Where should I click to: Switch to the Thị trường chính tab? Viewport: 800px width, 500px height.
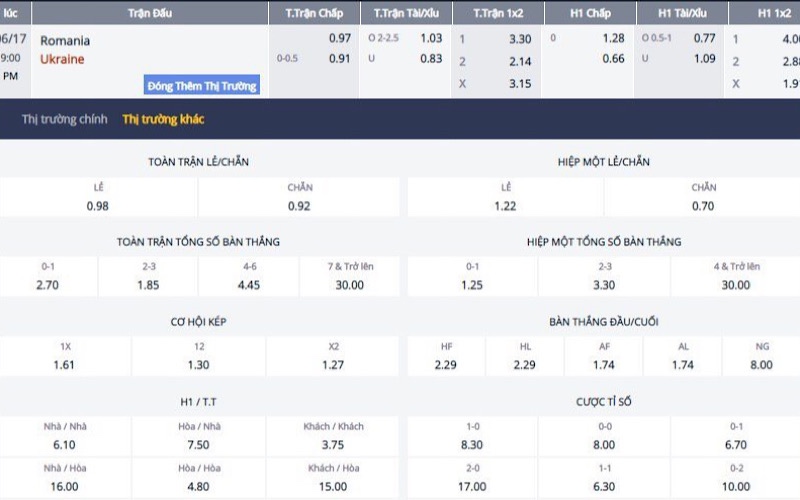64,119
